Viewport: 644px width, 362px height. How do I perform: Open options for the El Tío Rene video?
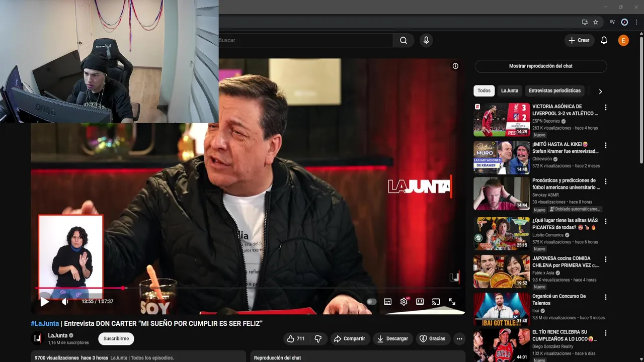click(606, 333)
